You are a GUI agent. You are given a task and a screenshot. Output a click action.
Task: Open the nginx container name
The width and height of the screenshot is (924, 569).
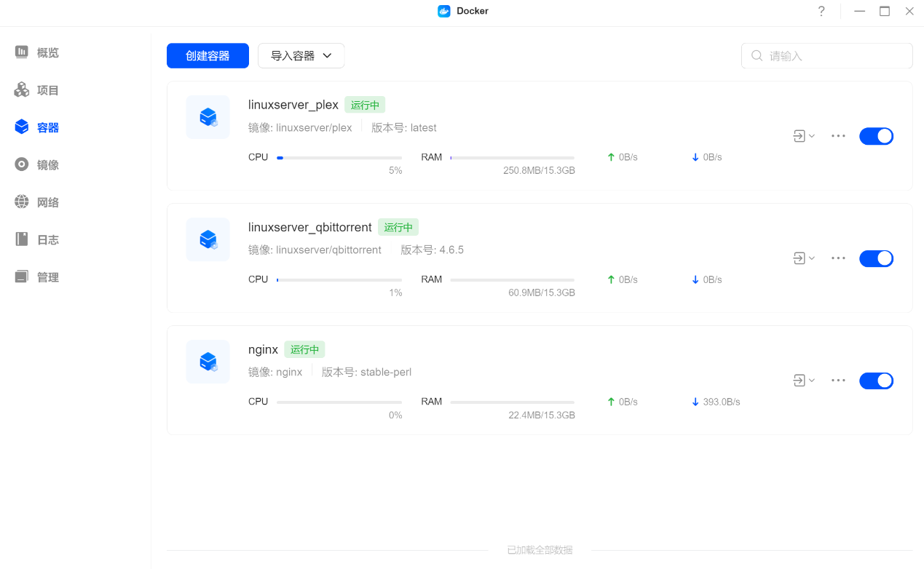[x=263, y=349]
